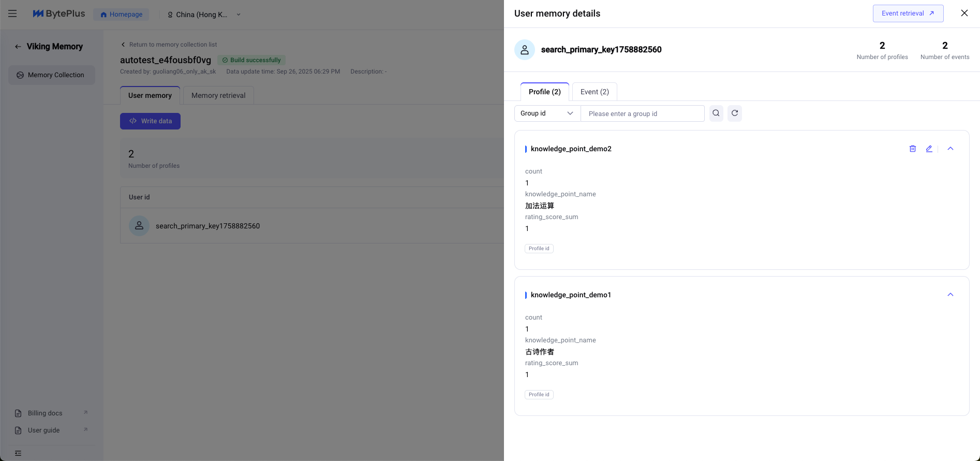Image resolution: width=980 pixels, height=461 pixels.
Task: Collapse the knowledge_point_demo1 card
Action: tap(950, 295)
